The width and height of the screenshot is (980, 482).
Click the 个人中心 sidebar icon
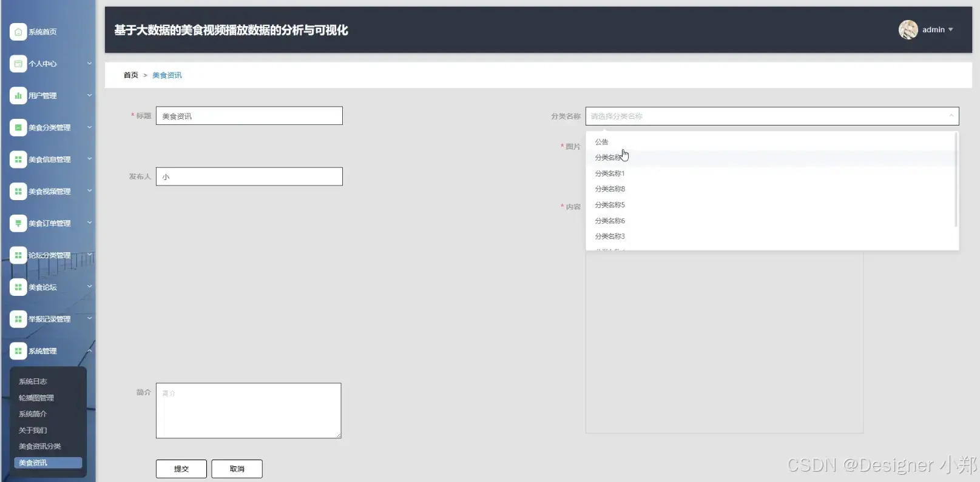(18, 64)
